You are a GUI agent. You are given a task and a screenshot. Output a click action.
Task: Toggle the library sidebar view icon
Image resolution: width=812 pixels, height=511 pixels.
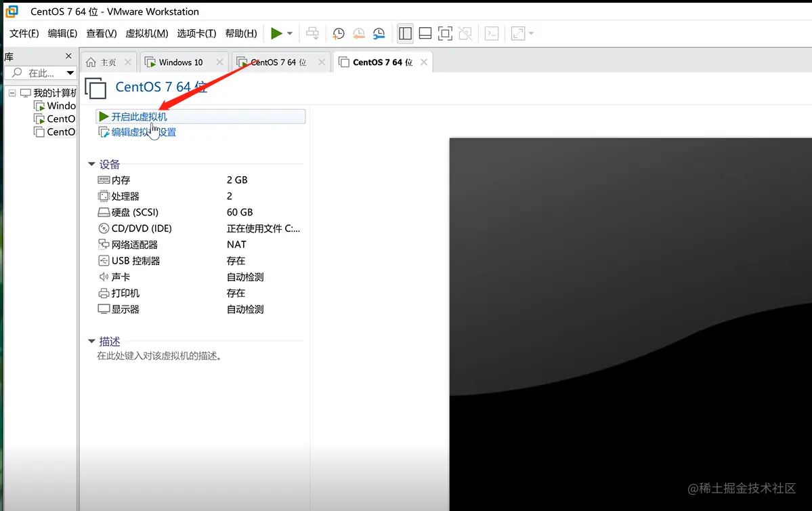point(405,34)
